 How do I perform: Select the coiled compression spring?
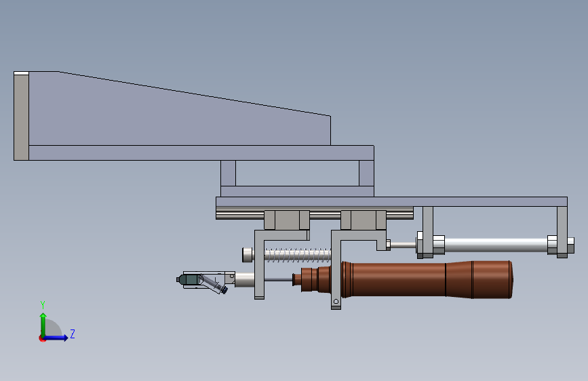click(x=298, y=255)
